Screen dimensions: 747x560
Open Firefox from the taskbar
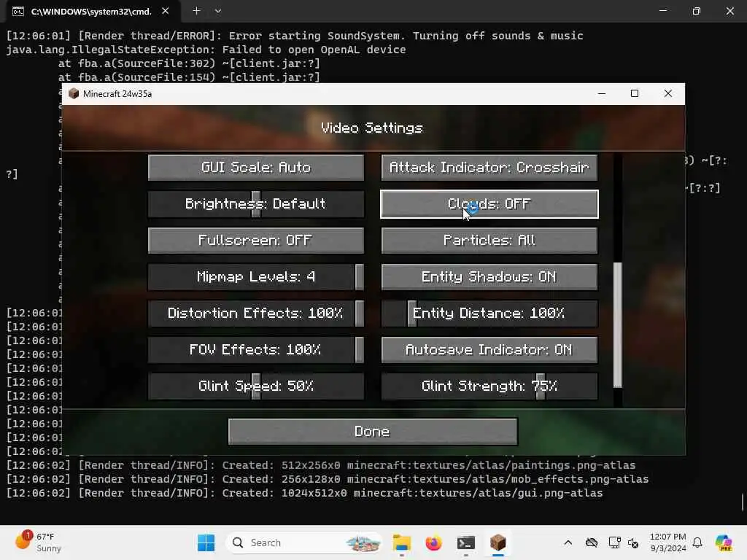(x=433, y=542)
